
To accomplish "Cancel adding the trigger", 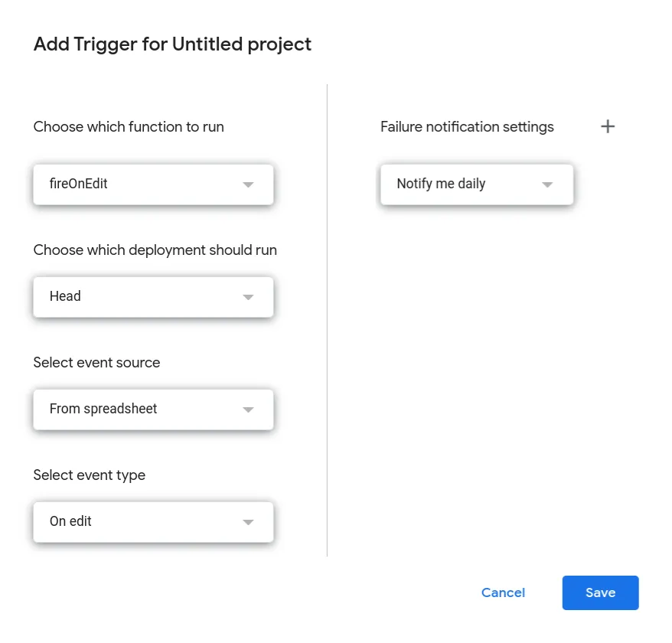I will (x=503, y=592).
